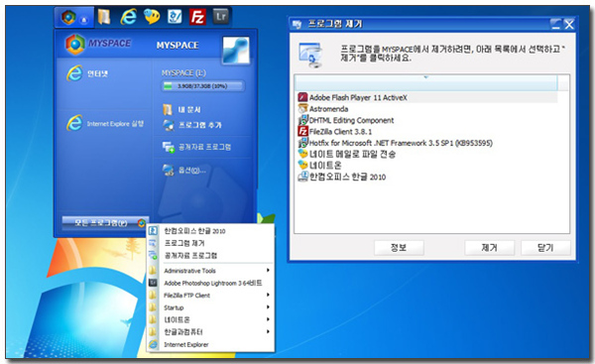Open 내 문서 folder
Viewport: 595px width, 364px height.
pyautogui.click(x=181, y=110)
